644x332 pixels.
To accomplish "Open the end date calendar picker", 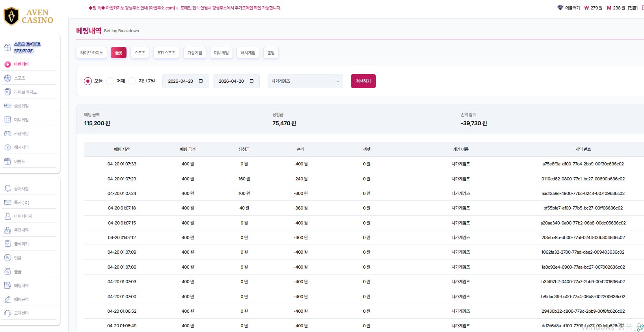I will (251, 81).
